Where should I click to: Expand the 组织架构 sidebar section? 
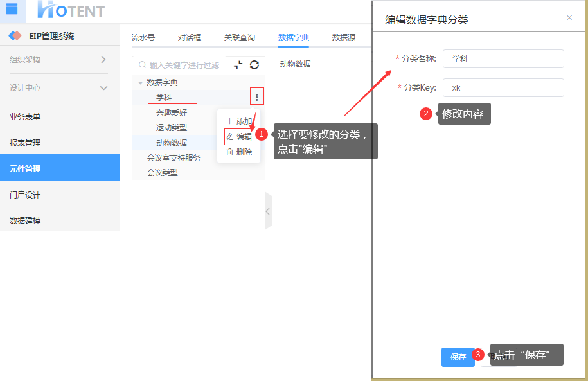(x=103, y=60)
